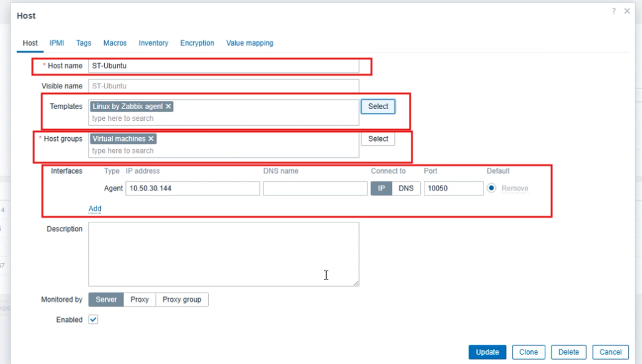642x364 pixels.
Task: Click the Clone button
Action: (529, 352)
